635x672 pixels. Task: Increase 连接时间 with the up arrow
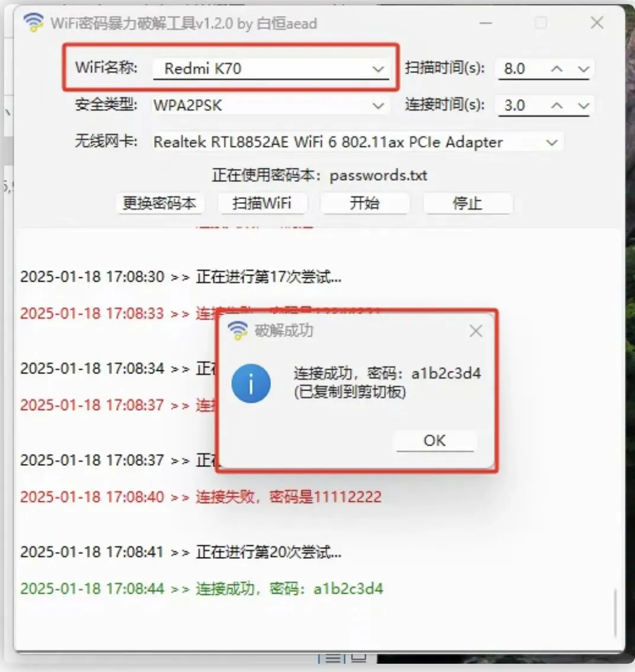557,105
